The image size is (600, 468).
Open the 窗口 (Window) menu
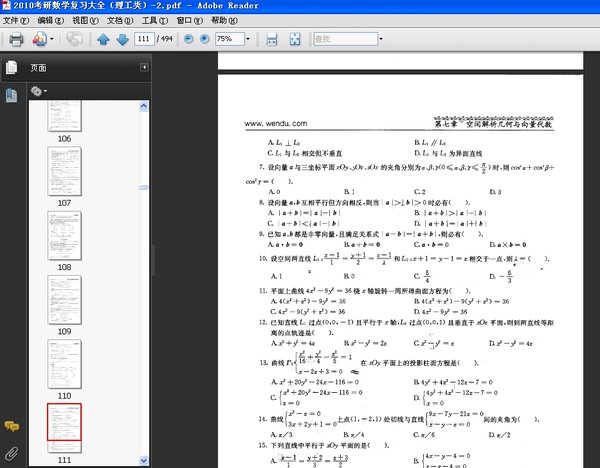tap(189, 20)
